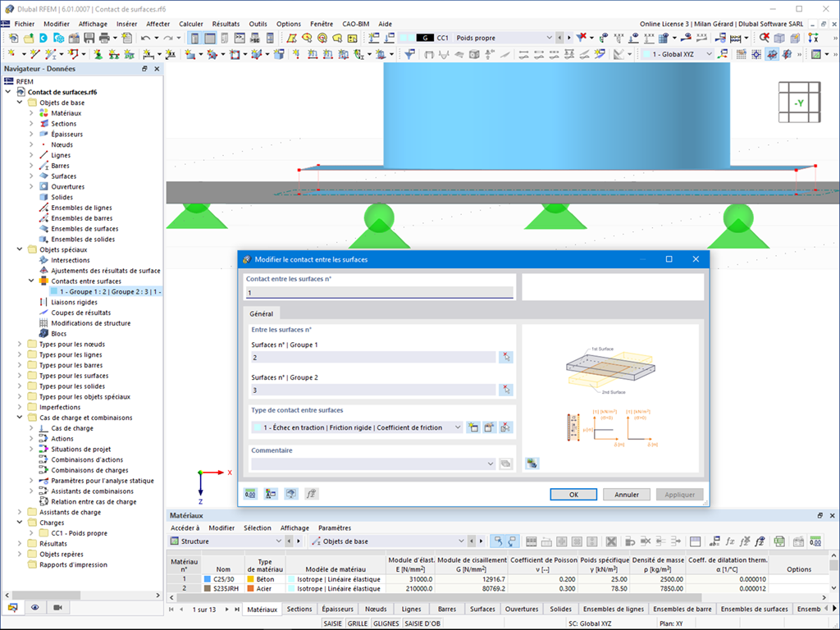Pick surfaces for Groupe 1 selection icon

click(505, 358)
